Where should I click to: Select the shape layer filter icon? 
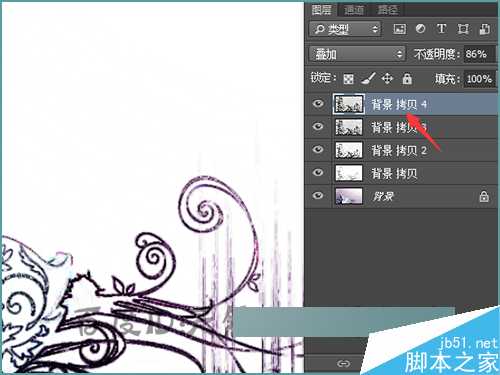(463, 29)
